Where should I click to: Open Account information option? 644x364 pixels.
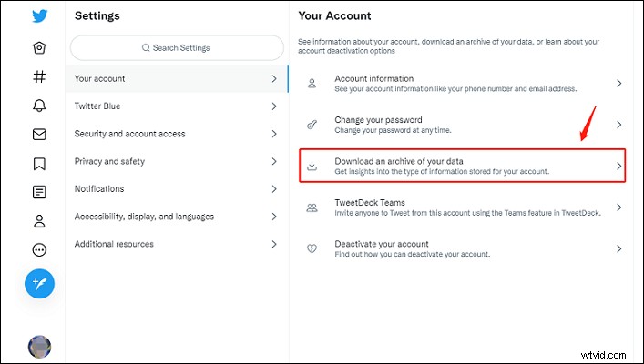click(x=462, y=84)
